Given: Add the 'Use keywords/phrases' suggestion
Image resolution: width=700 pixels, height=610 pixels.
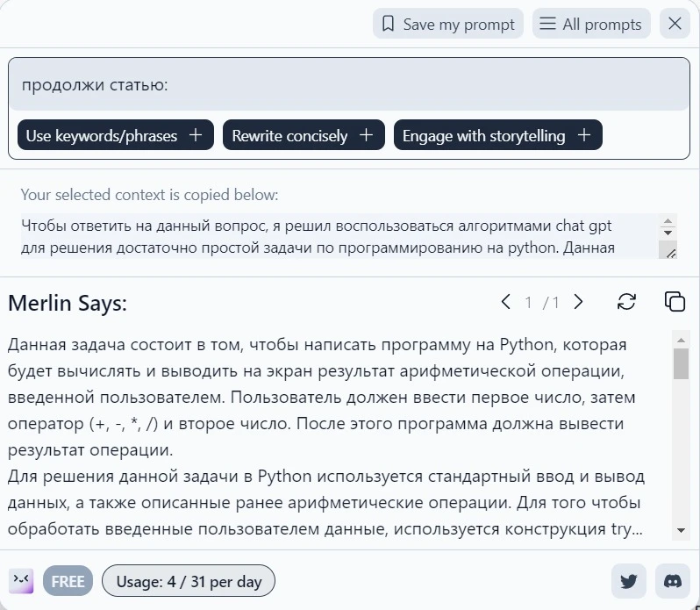Looking at the screenshot, I should 115,135.
